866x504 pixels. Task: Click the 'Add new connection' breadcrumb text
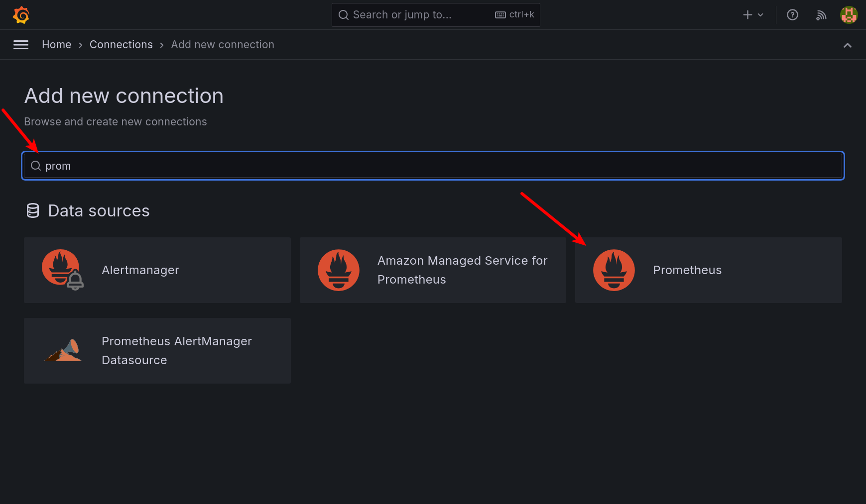click(223, 45)
